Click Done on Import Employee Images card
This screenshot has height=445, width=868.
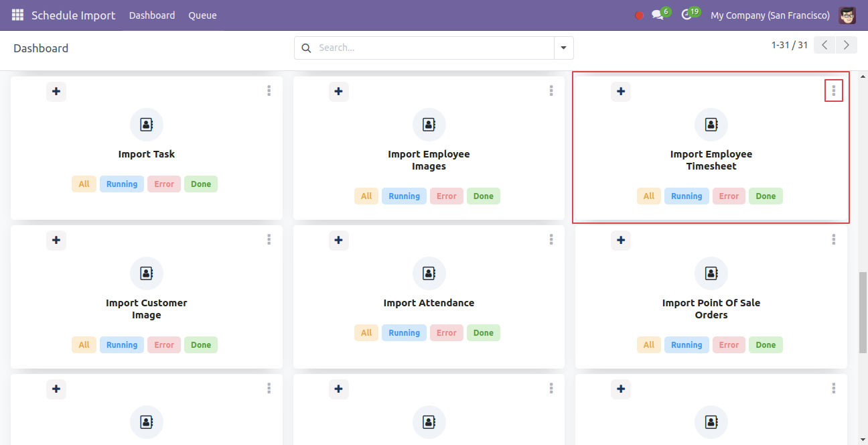pos(484,196)
